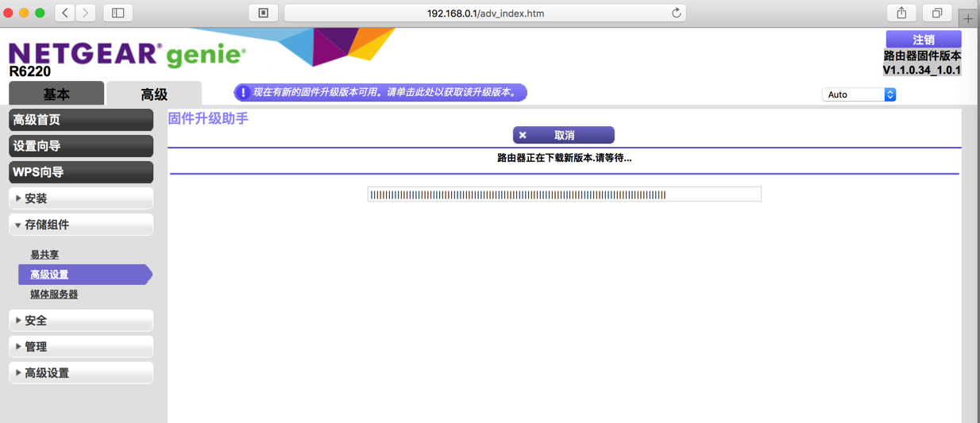The width and height of the screenshot is (980, 423).
Task: Select 高级设置 under 存储组件
Action: click(84, 275)
